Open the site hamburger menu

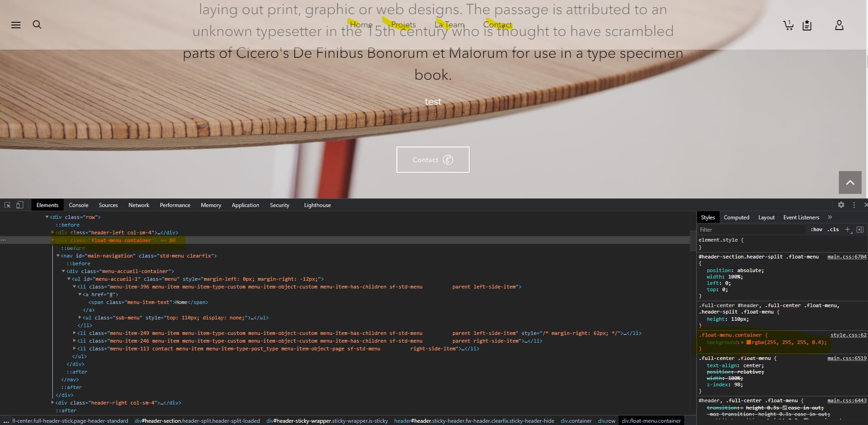click(16, 25)
